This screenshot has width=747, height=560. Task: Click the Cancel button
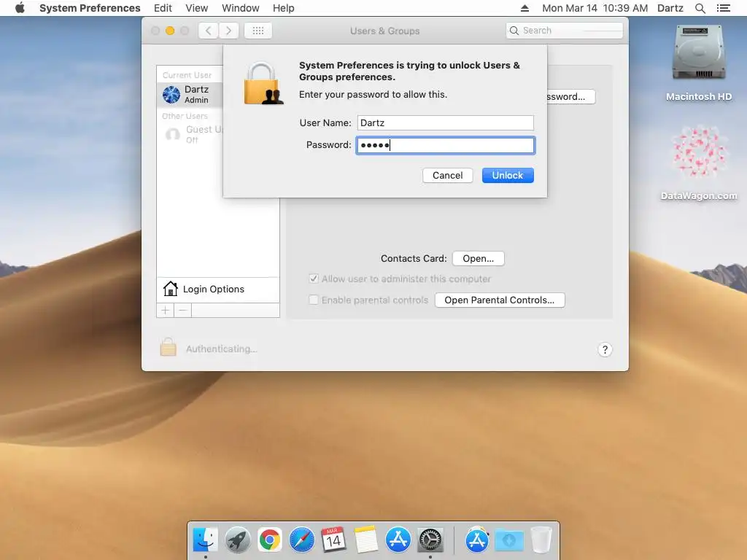coord(447,175)
